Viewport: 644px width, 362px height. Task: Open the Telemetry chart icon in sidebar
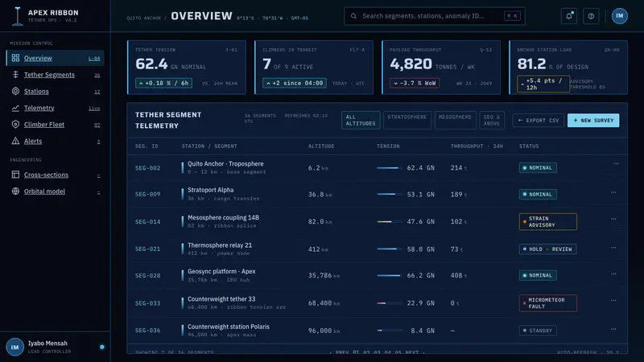15,108
